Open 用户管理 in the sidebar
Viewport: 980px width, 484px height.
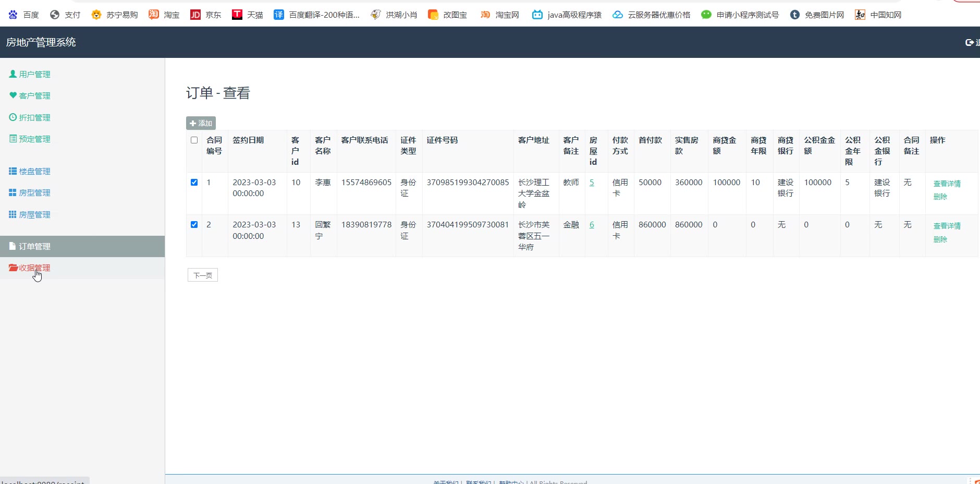(x=34, y=74)
